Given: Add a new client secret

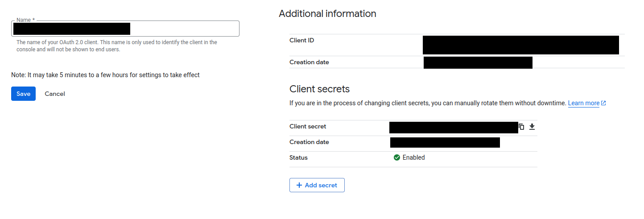Looking at the screenshot, I should pyautogui.click(x=317, y=185).
